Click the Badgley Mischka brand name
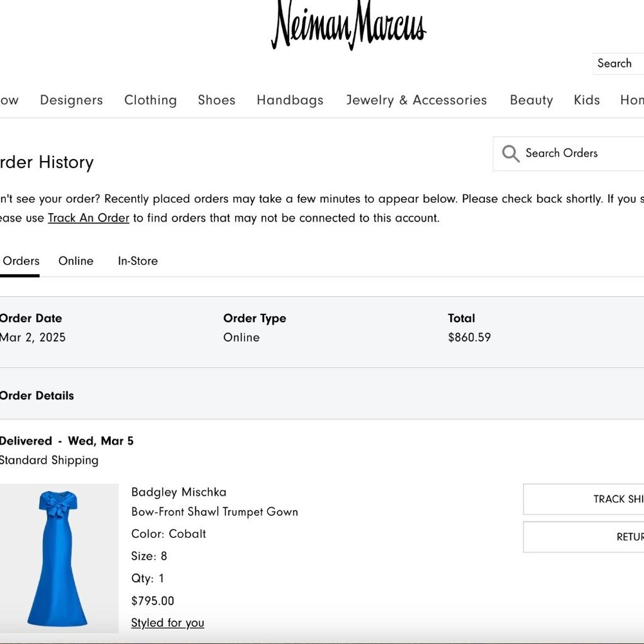644x644 pixels. tap(178, 491)
